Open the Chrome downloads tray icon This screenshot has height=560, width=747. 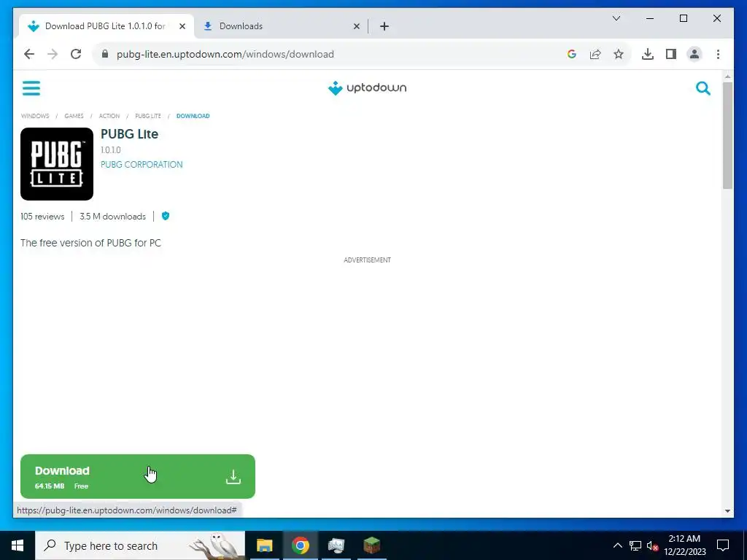[x=648, y=54]
